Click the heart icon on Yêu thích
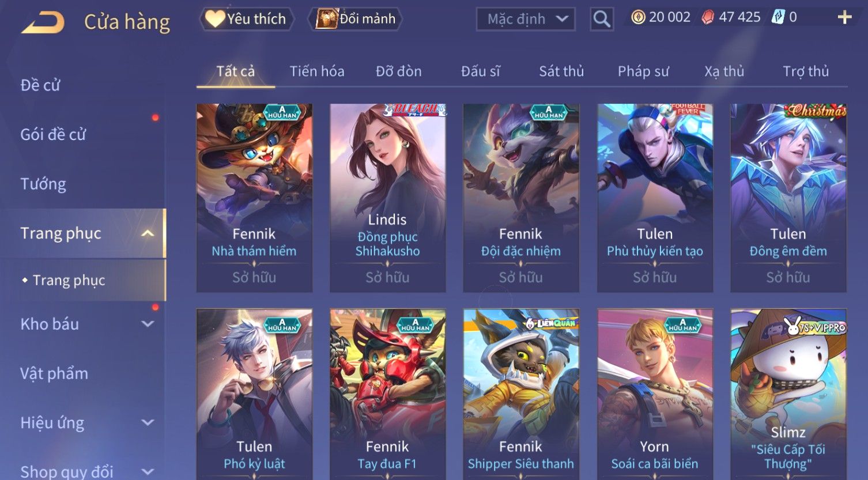 [215, 19]
